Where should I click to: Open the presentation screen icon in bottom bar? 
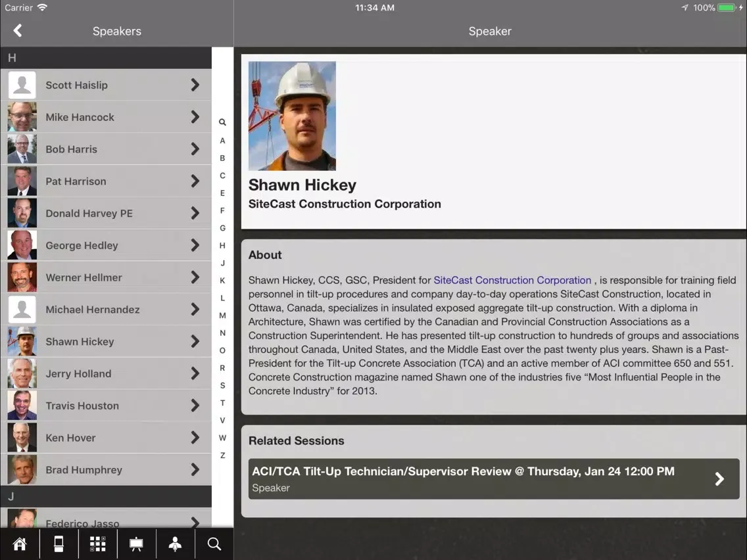click(136, 544)
